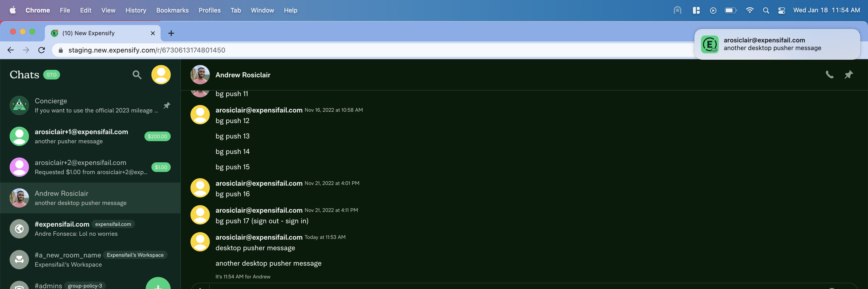The image size is (868, 289).
Task: Click the desktop pusher message notification banner
Action: 777,44
